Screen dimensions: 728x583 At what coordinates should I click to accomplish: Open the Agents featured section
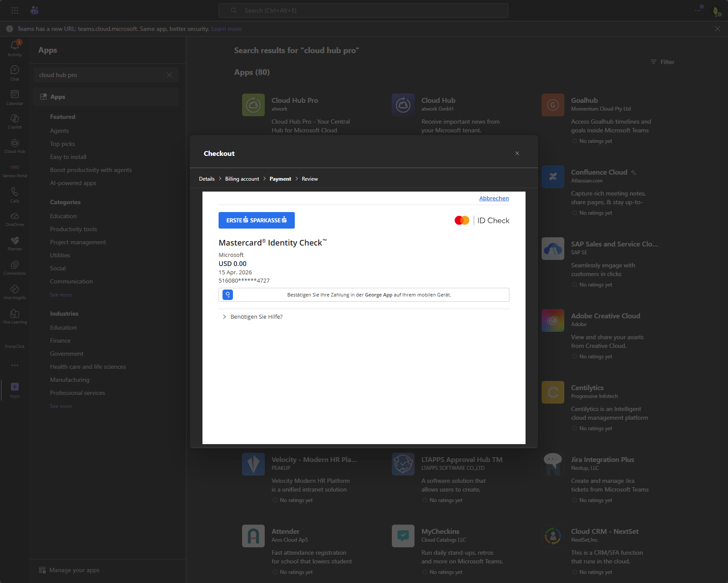59,131
